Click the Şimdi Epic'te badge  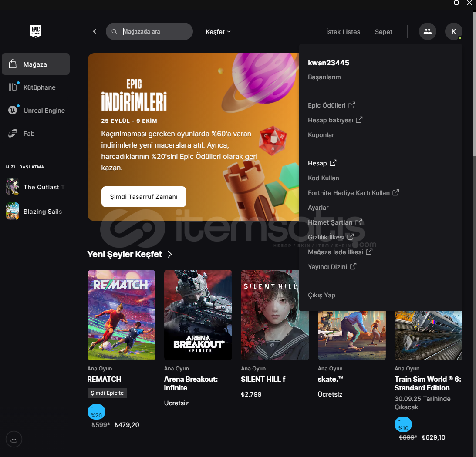pyautogui.click(x=107, y=393)
